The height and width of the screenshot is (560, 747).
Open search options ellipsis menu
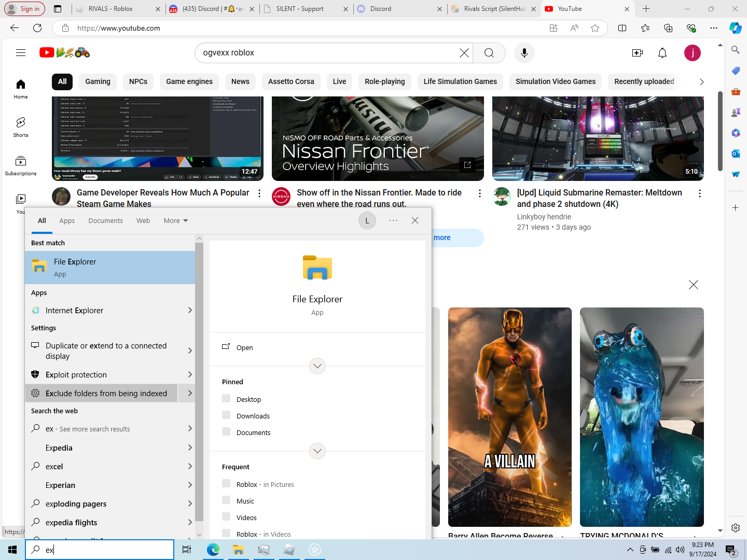pyautogui.click(x=393, y=220)
